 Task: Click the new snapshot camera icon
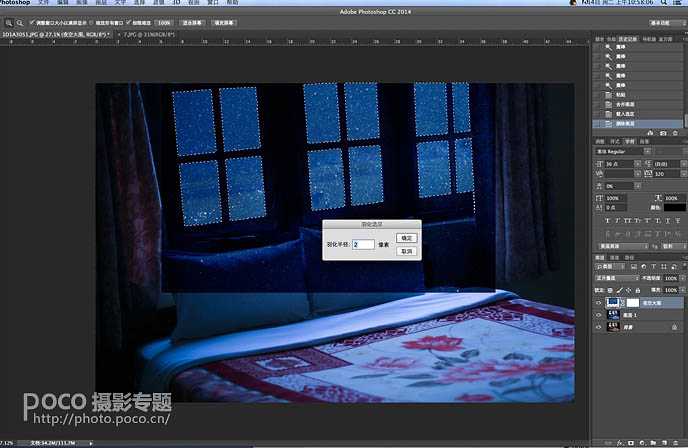pos(663,133)
